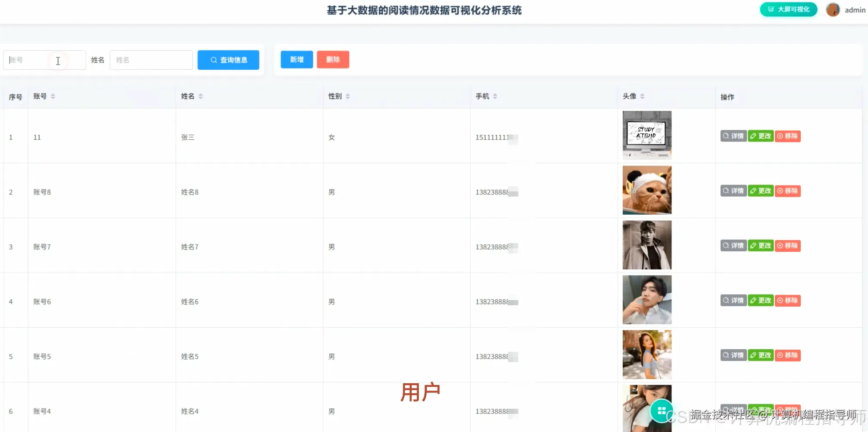
Task: Toggle sorting on the 手机 column
Action: pyautogui.click(x=495, y=96)
